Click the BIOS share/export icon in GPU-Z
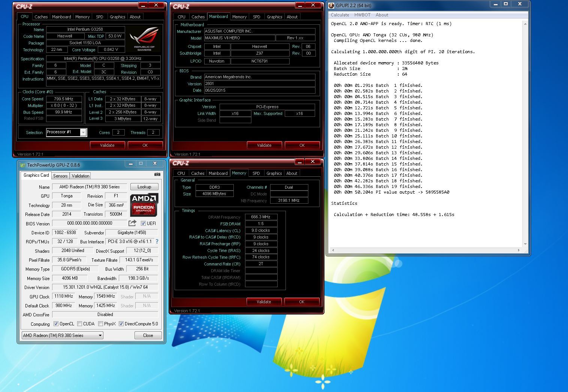Screen dimensions: 568x392 pos(132,223)
